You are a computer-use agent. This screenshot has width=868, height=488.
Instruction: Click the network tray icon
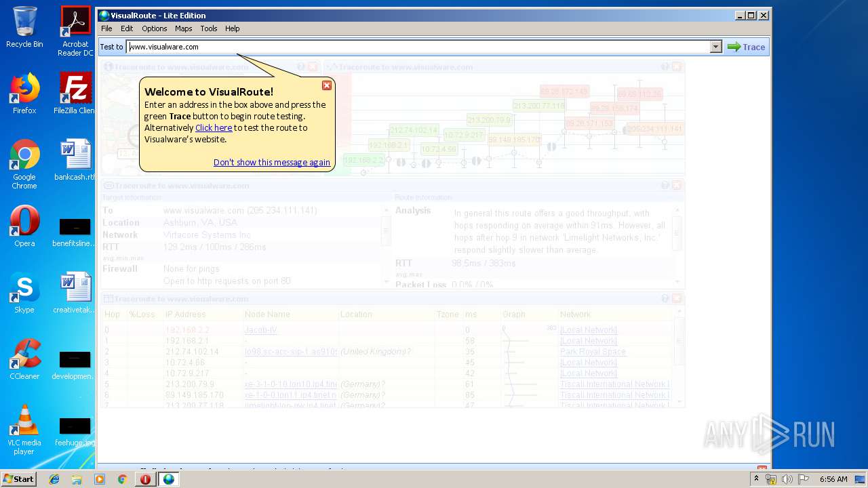[770, 479]
